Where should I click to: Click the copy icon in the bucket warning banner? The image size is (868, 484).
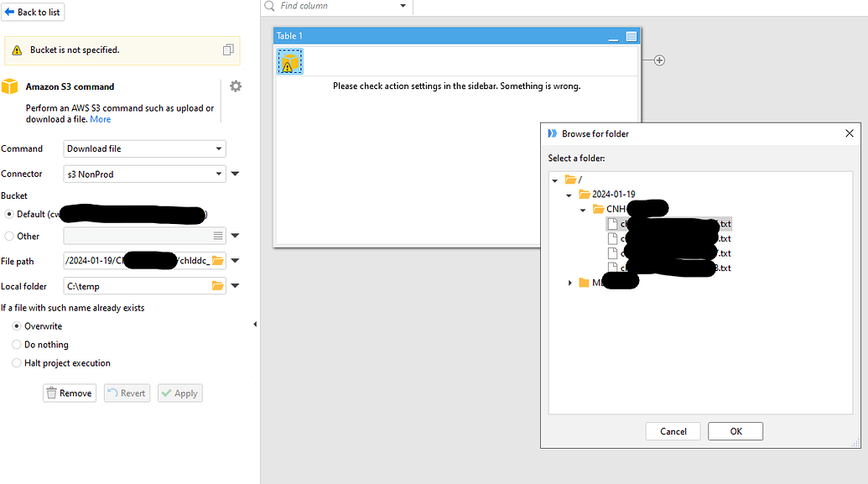(228, 50)
